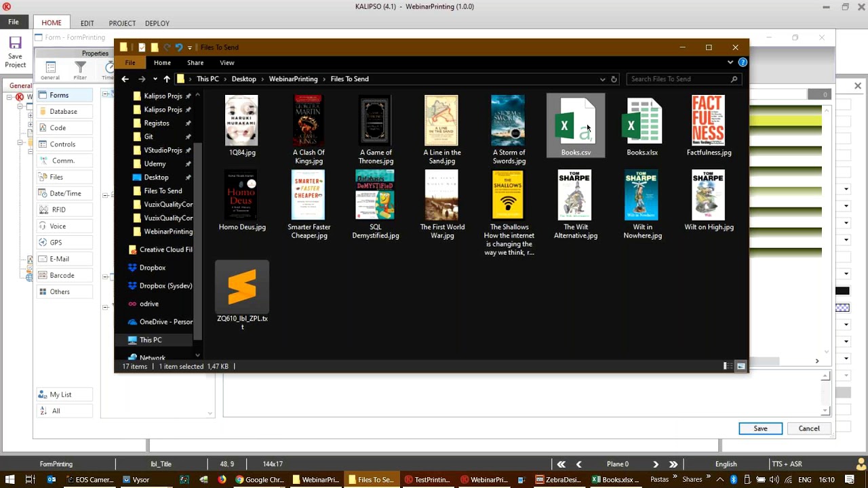The height and width of the screenshot is (488, 868).
Task: Collapse the W project tree root node
Action: [x=10, y=97]
